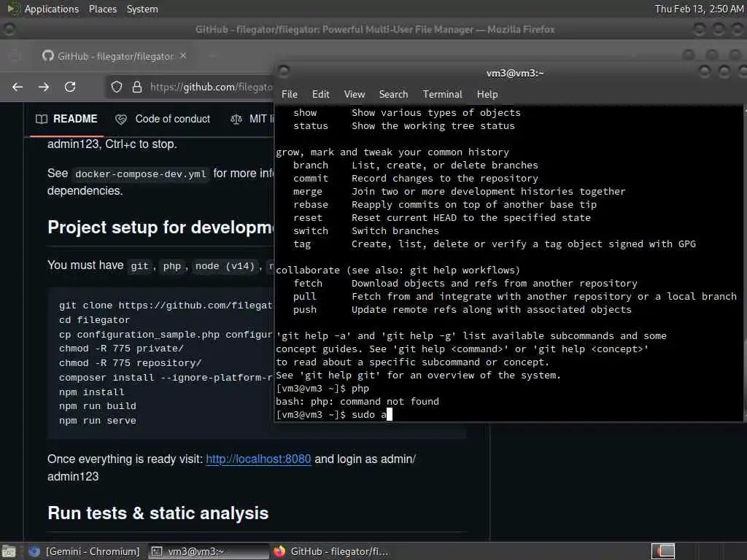Click the 'fetch' row in terminal
The image size is (747, 560).
(x=465, y=284)
